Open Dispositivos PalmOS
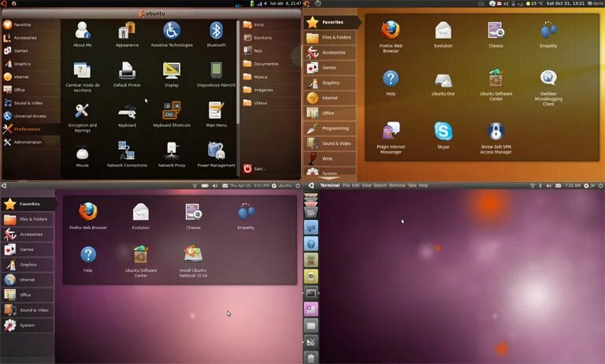The image size is (605, 364). point(216,74)
